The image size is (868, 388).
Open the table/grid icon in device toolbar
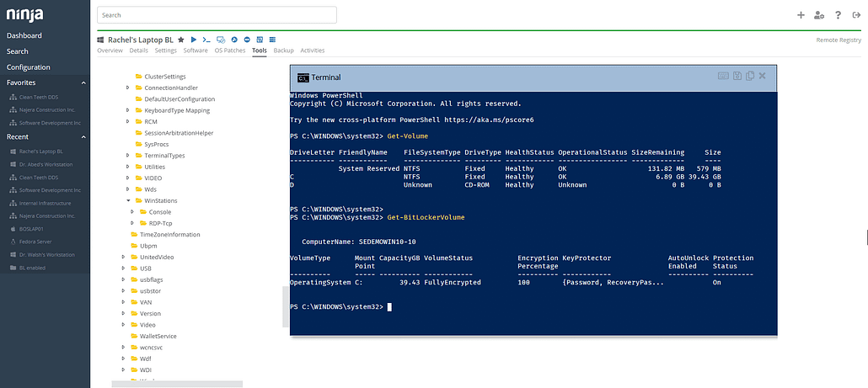coord(272,40)
